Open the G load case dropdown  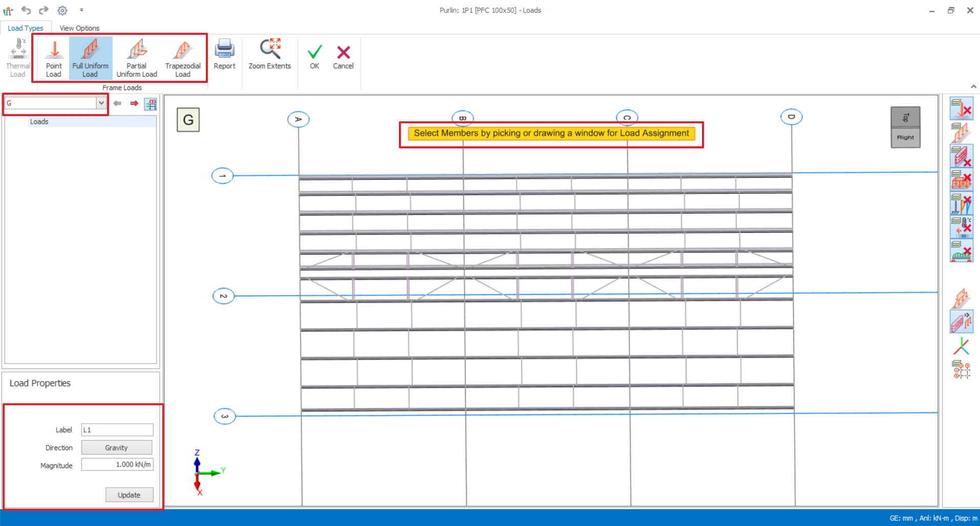click(101, 103)
